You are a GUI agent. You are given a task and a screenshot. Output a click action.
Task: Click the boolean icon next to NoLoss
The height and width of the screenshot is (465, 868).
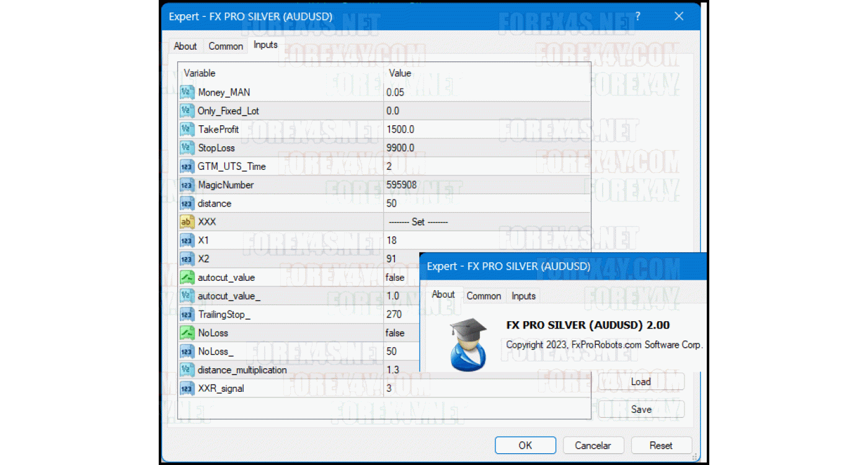[x=187, y=333]
